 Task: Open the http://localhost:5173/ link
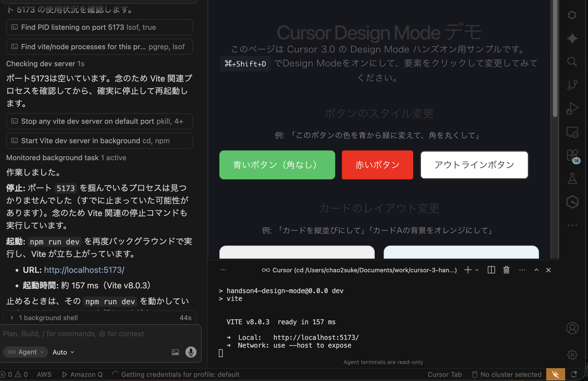click(x=84, y=270)
